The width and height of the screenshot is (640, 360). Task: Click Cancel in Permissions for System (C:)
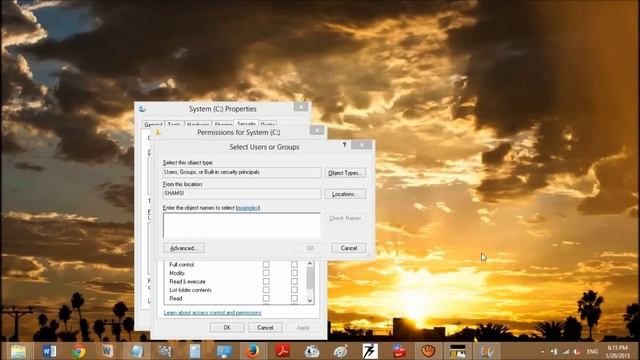click(x=265, y=327)
